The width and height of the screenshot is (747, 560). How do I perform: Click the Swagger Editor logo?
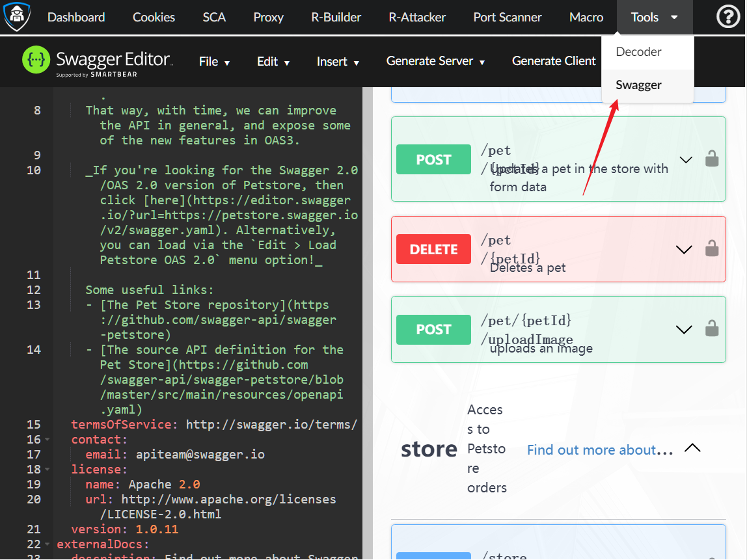coord(98,61)
